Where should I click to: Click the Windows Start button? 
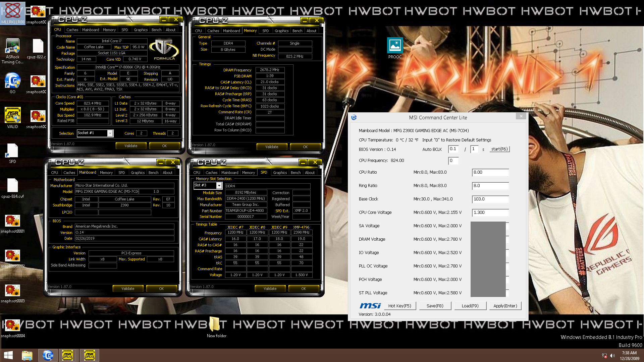(x=8, y=355)
